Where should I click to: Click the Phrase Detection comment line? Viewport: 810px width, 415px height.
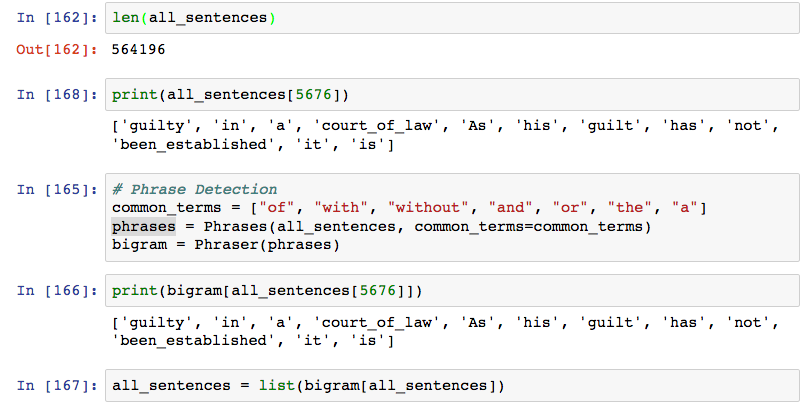(x=194, y=190)
